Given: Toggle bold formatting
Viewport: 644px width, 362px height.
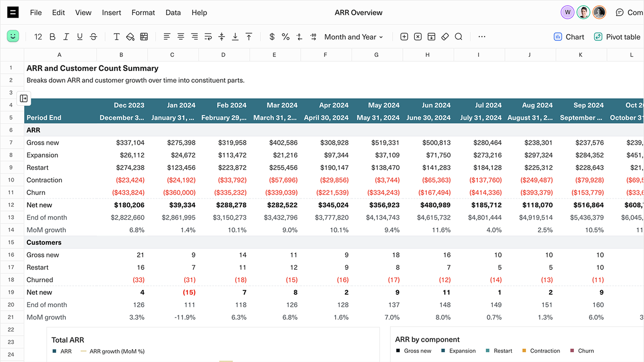Looking at the screenshot, I should click(52, 36).
